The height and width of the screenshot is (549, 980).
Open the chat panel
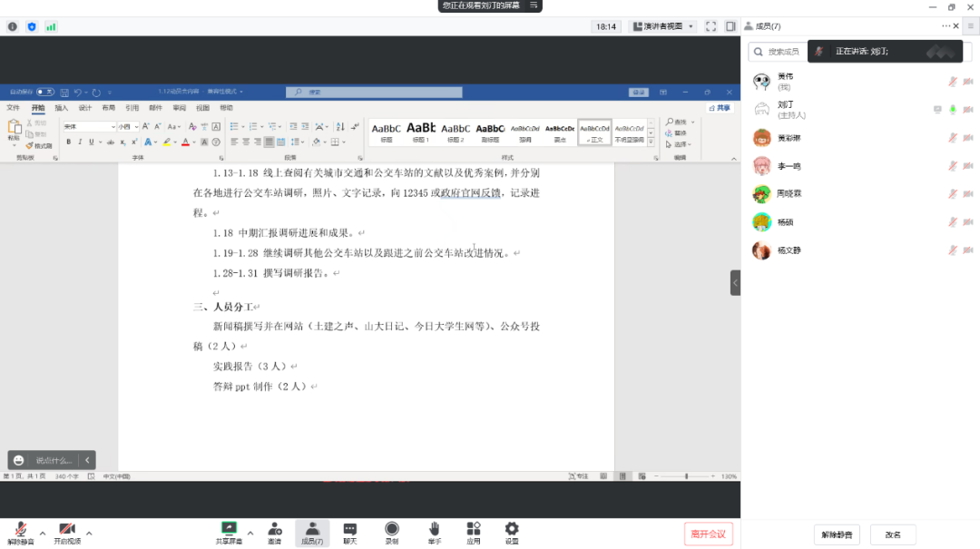click(x=349, y=529)
